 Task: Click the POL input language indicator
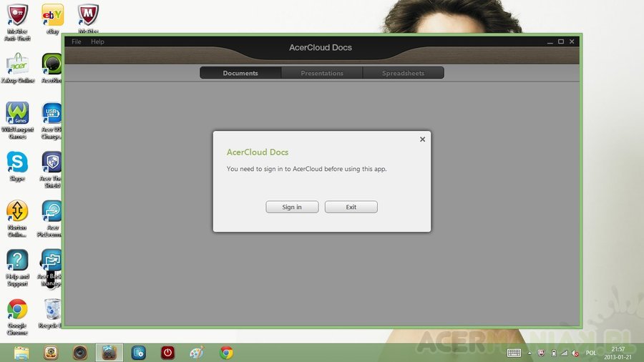(x=591, y=353)
